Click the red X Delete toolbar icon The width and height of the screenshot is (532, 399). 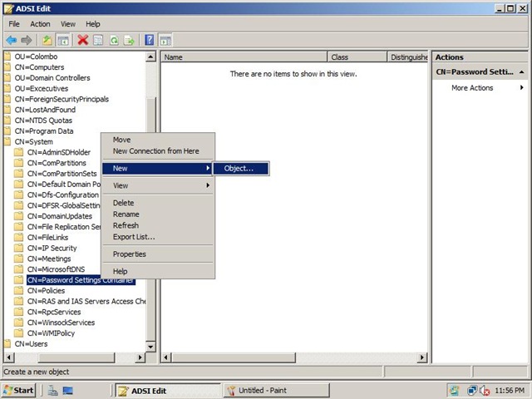[x=83, y=40]
